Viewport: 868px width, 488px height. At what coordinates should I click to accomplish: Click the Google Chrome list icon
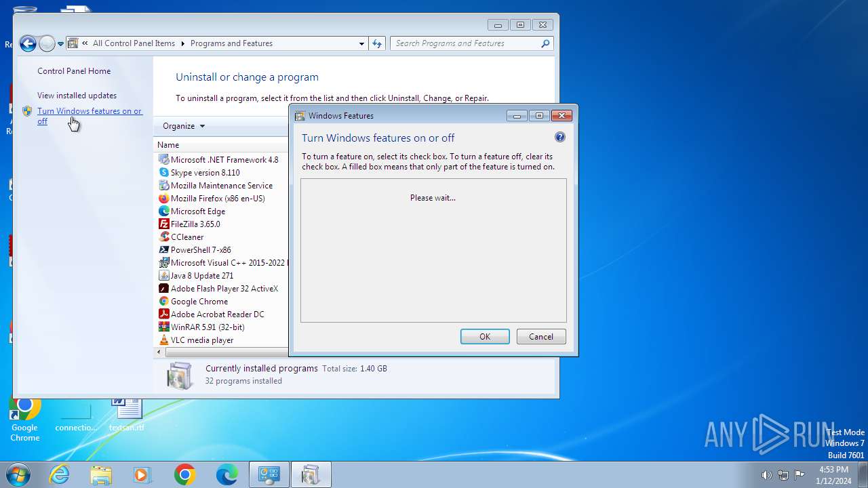pos(163,302)
